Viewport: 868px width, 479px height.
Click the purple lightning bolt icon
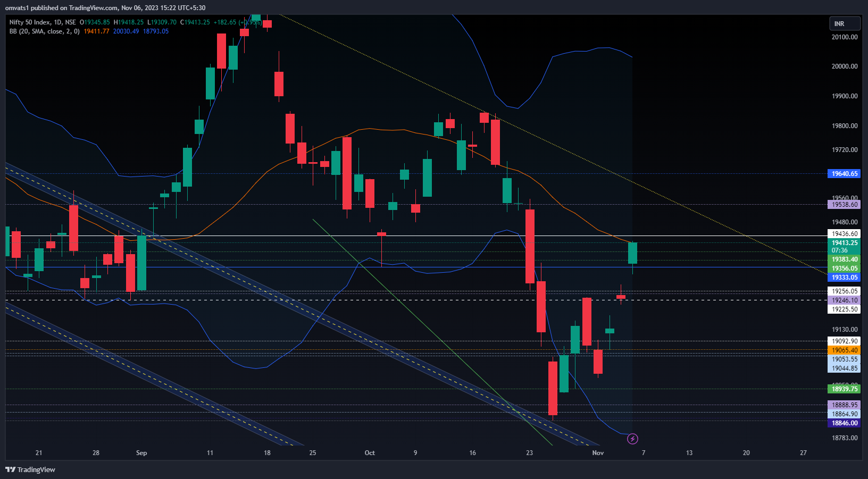[632, 439]
